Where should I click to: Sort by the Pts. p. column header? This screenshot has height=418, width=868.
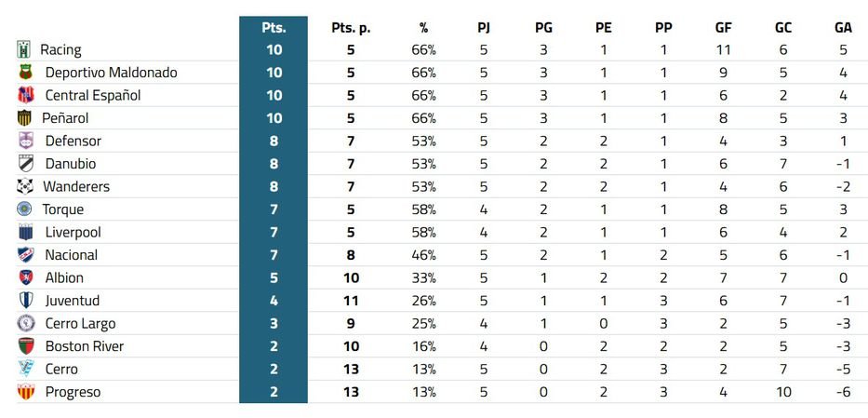point(351,28)
